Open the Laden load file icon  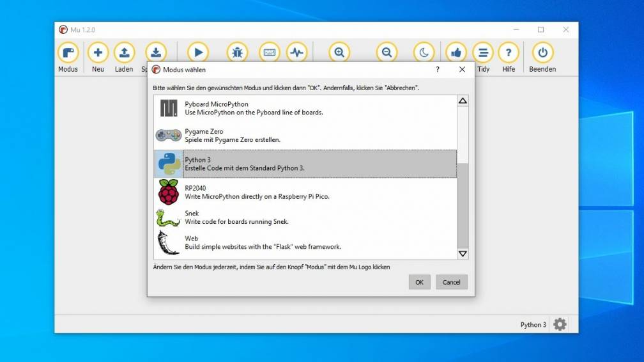click(x=124, y=53)
